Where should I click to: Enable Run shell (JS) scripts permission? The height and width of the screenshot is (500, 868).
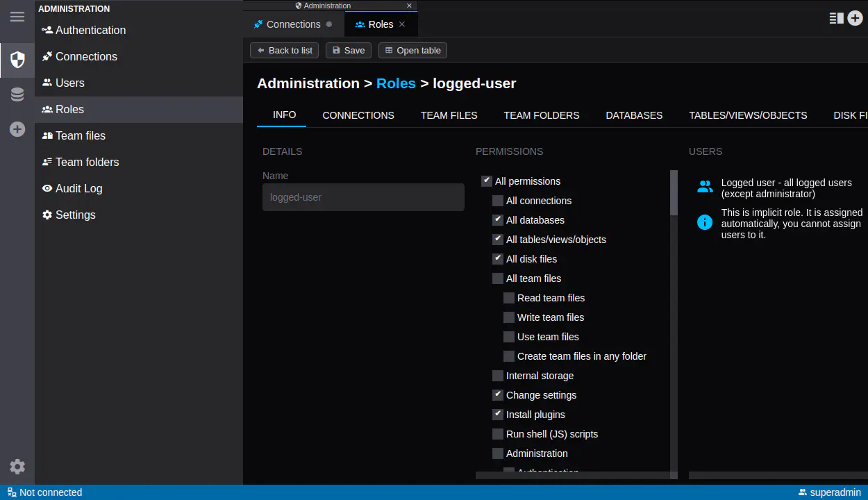(x=498, y=434)
